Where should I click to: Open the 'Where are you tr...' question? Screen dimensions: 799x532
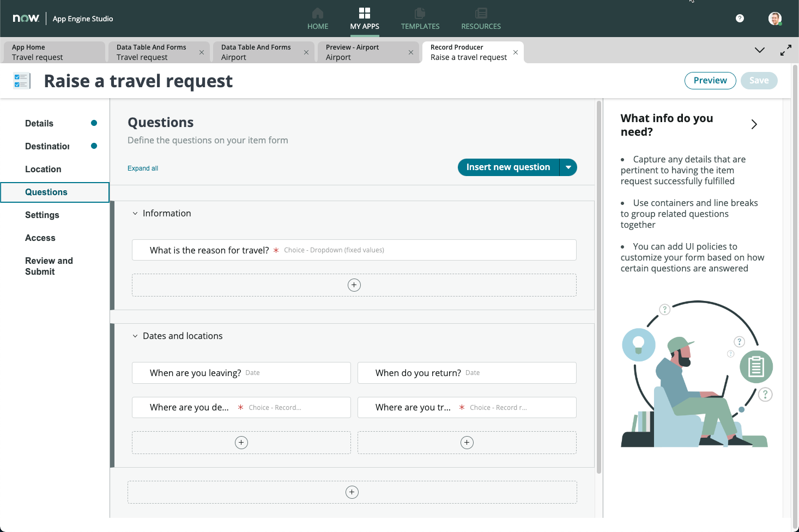tap(467, 407)
